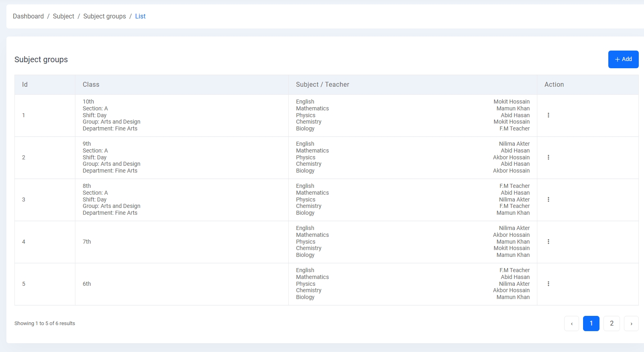Click the previous page arrow
The height and width of the screenshot is (352, 644).
(x=571, y=324)
